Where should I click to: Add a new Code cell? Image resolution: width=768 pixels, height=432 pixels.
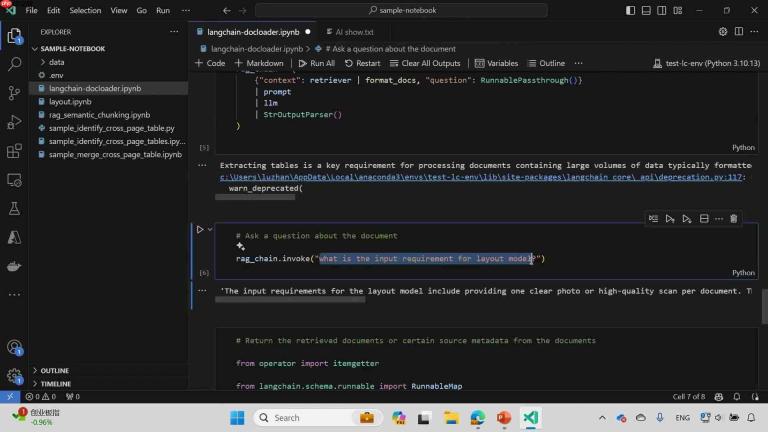click(210, 63)
